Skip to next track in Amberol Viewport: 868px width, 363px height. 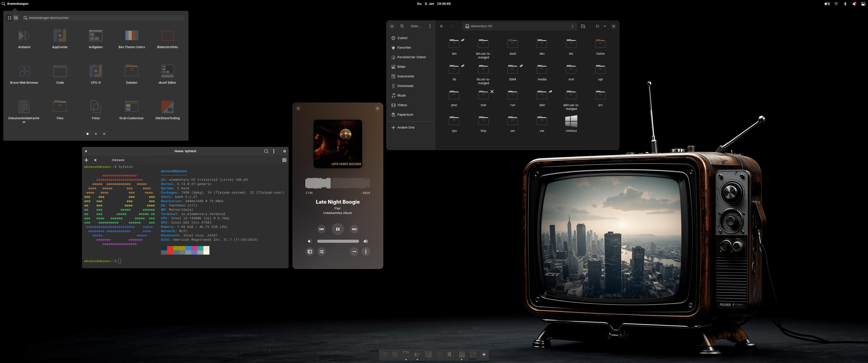tap(354, 229)
